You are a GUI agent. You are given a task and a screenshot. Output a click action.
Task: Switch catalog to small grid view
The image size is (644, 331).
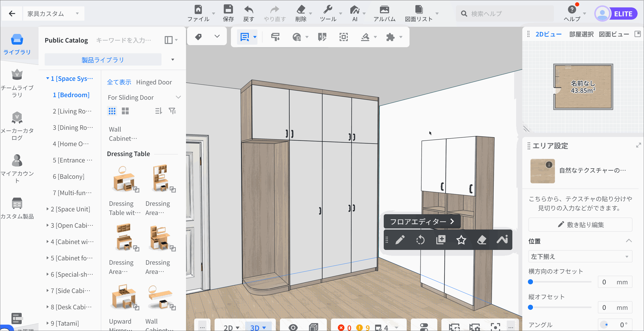[x=112, y=111]
